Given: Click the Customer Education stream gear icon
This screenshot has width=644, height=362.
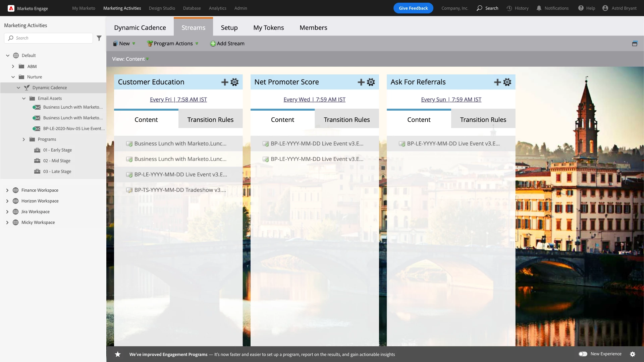Looking at the screenshot, I should (234, 82).
